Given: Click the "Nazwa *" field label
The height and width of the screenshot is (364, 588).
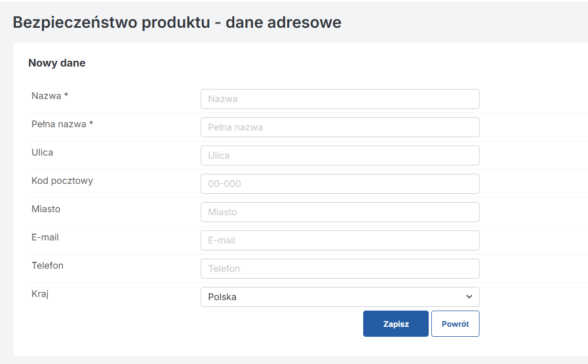Looking at the screenshot, I should (x=50, y=96).
